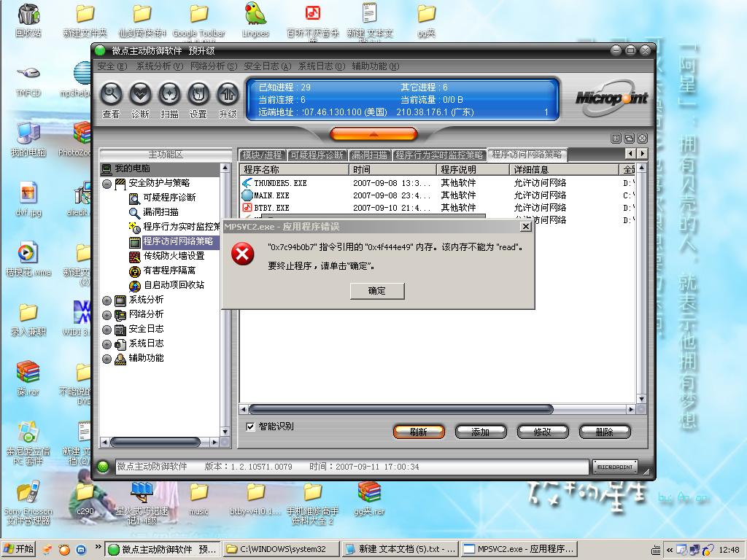Screen dimensions: 747x560
Task: Select 程序访问网络策略 tree entry
Action: click(178, 241)
